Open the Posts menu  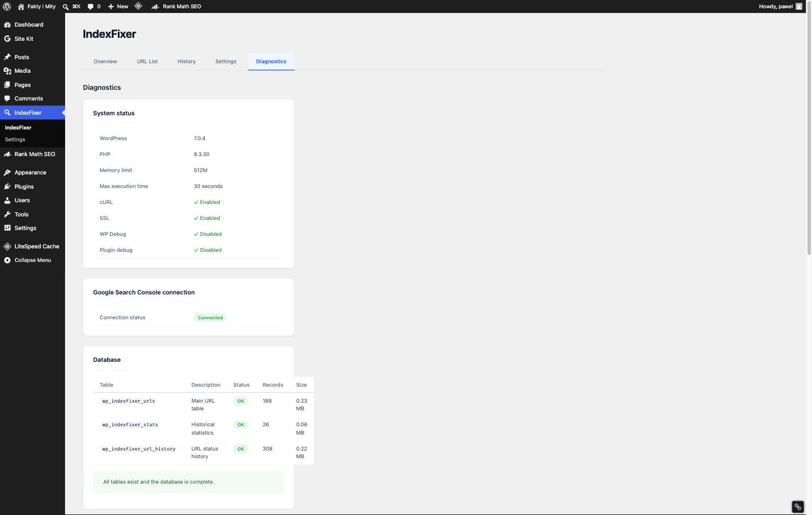[22, 57]
